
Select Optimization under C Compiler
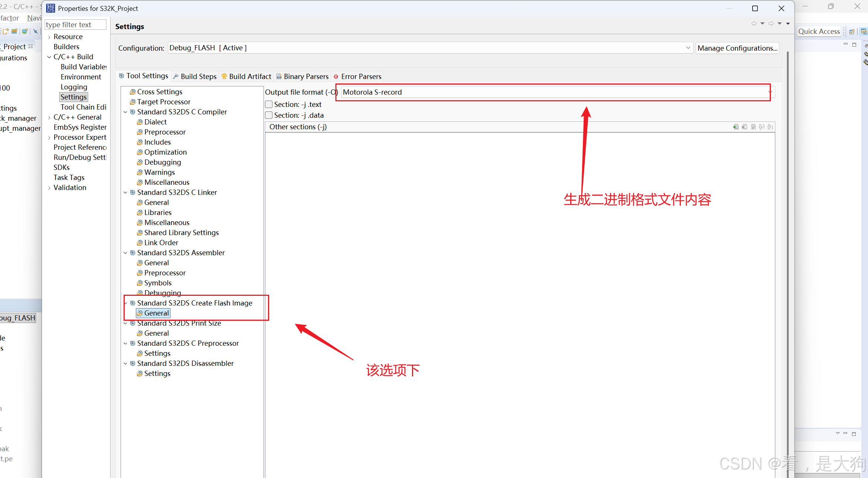[x=165, y=152]
